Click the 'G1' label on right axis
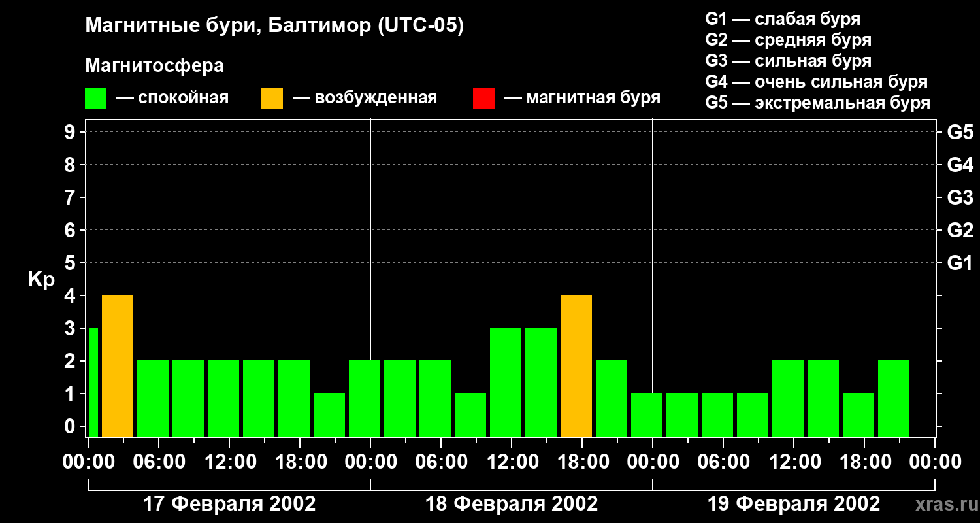The width and height of the screenshot is (980, 523). tap(960, 263)
